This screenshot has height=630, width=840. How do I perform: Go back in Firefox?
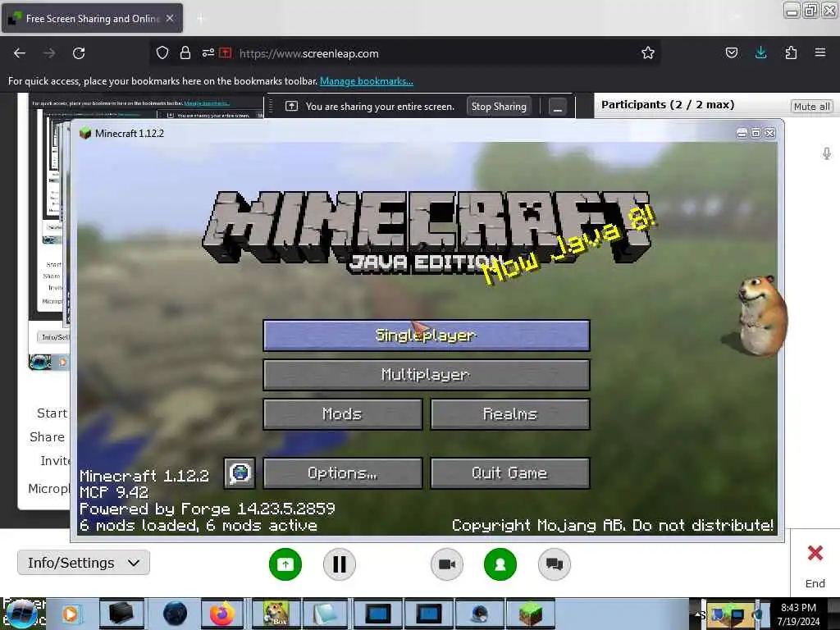coord(20,53)
